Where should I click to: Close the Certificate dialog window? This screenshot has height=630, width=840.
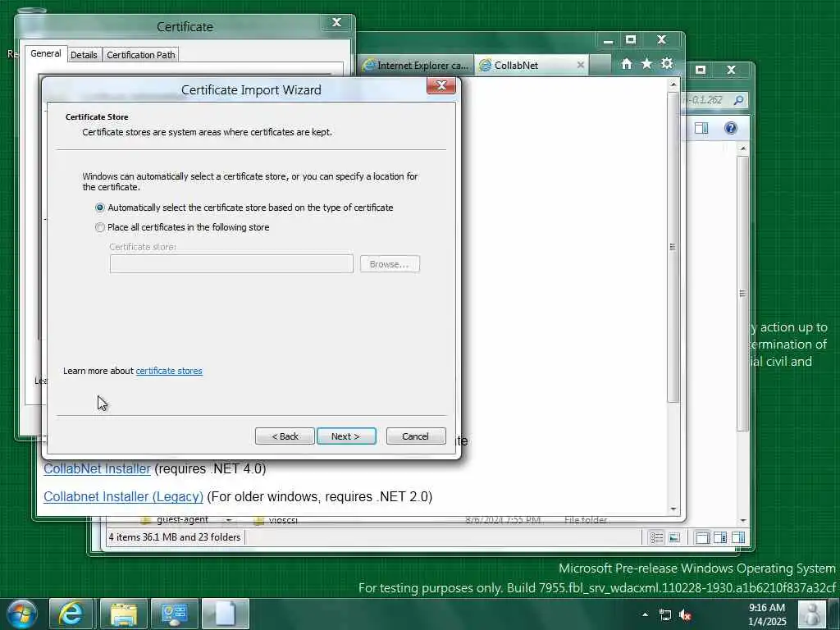tap(336, 22)
